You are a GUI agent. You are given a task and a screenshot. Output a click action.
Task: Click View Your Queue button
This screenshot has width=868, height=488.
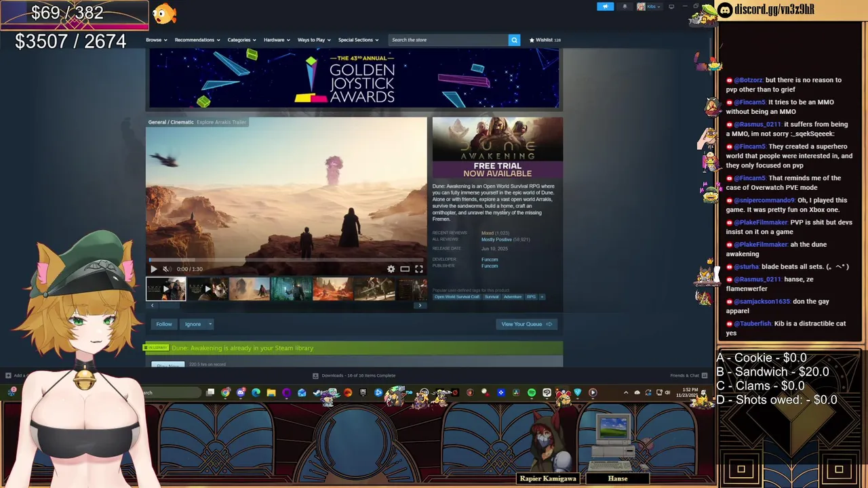tap(526, 324)
